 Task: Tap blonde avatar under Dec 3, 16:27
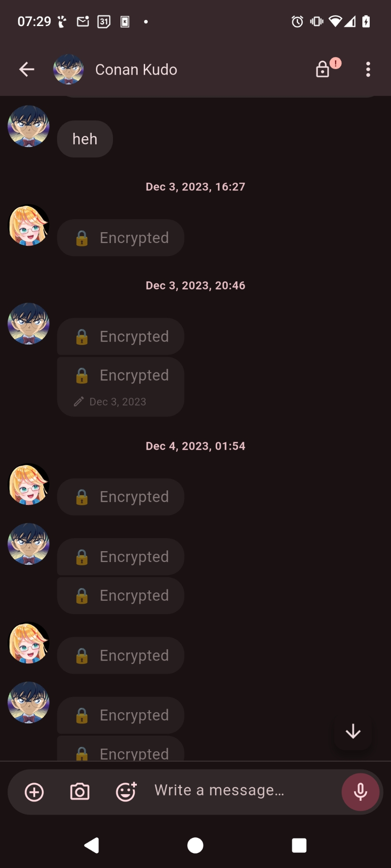pyautogui.click(x=29, y=225)
